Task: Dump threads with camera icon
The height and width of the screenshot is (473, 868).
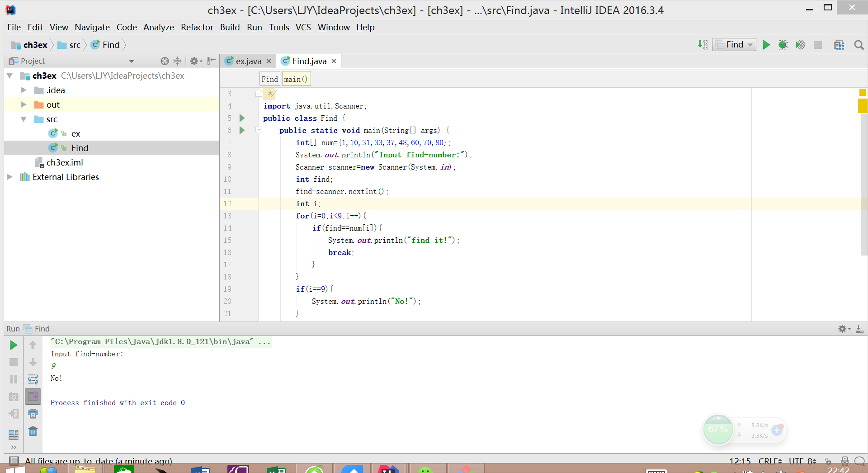Action: point(14,397)
